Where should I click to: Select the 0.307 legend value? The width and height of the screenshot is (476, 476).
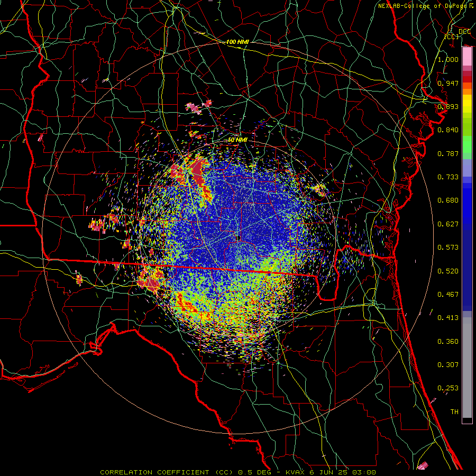[448, 365]
